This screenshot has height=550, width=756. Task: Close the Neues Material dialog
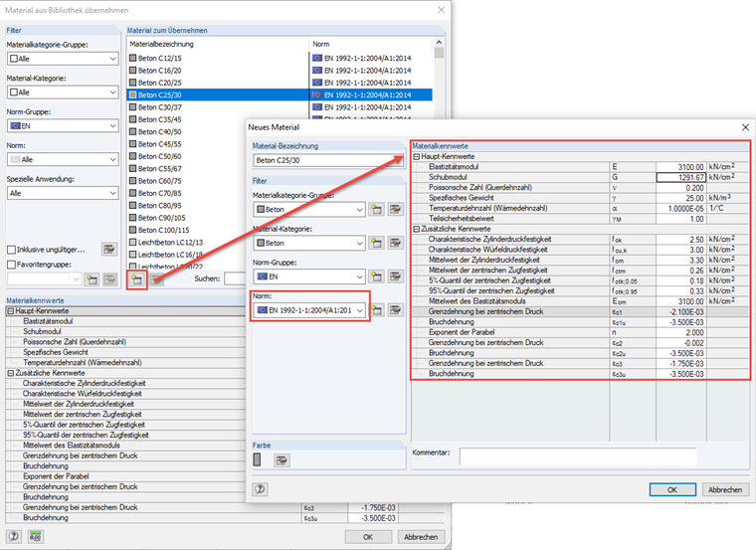click(745, 127)
